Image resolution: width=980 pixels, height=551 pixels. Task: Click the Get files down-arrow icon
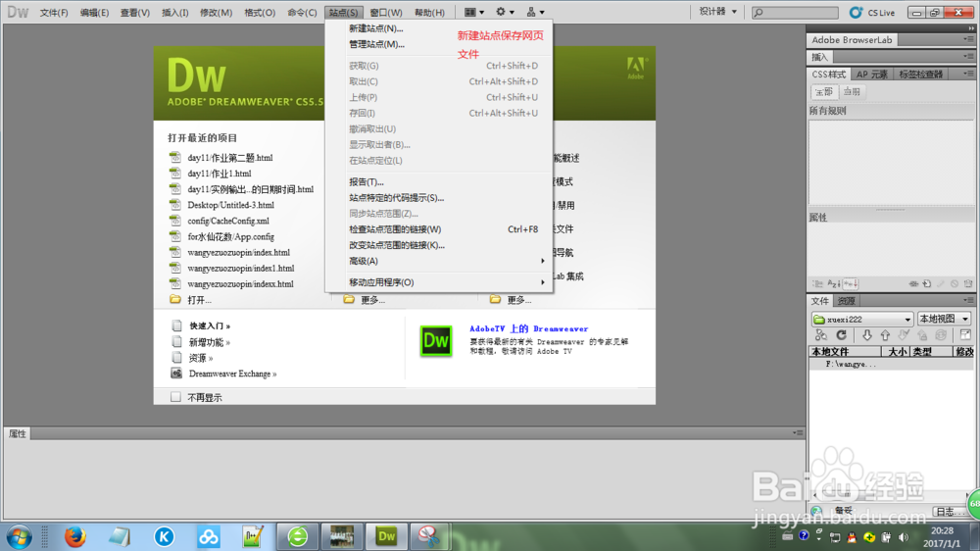tap(867, 336)
